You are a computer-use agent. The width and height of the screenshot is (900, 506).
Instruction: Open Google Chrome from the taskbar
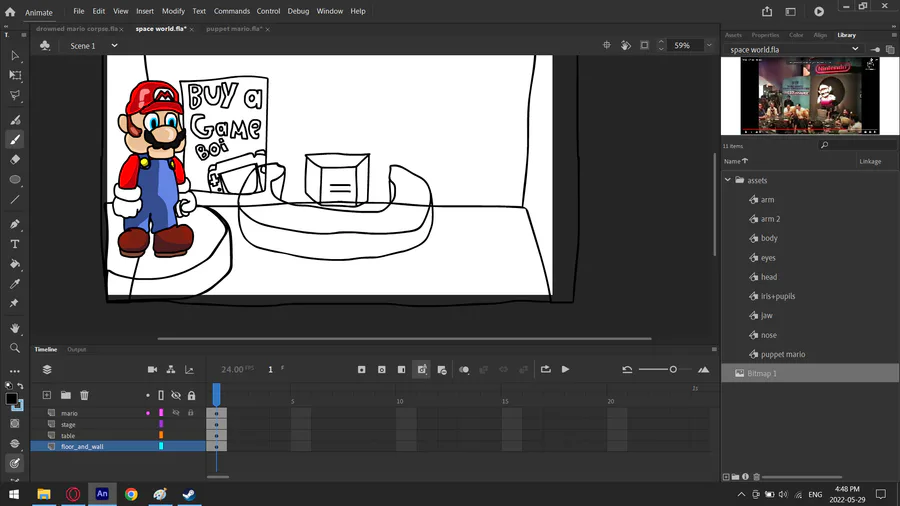131,494
